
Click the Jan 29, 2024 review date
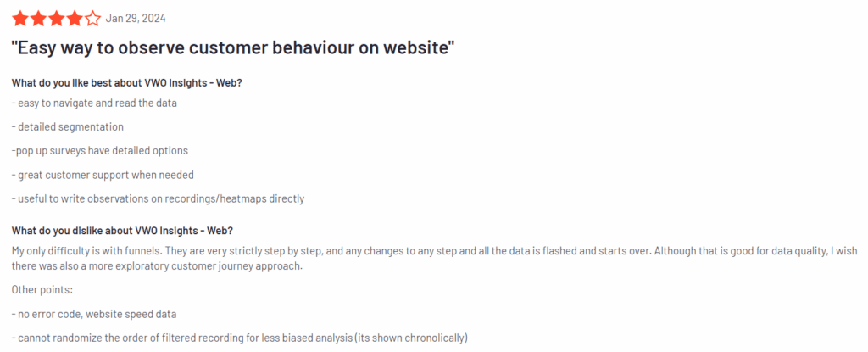[x=134, y=19]
